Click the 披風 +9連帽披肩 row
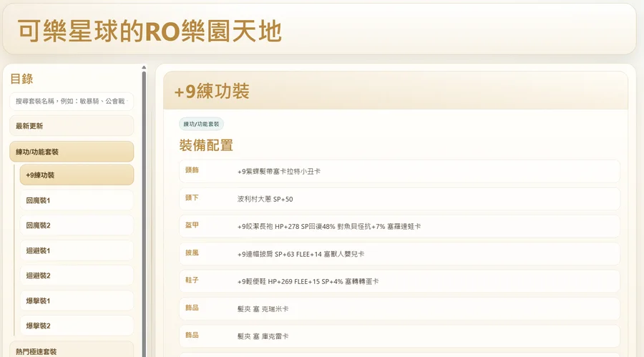The height and width of the screenshot is (357, 644). coord(399,253)
